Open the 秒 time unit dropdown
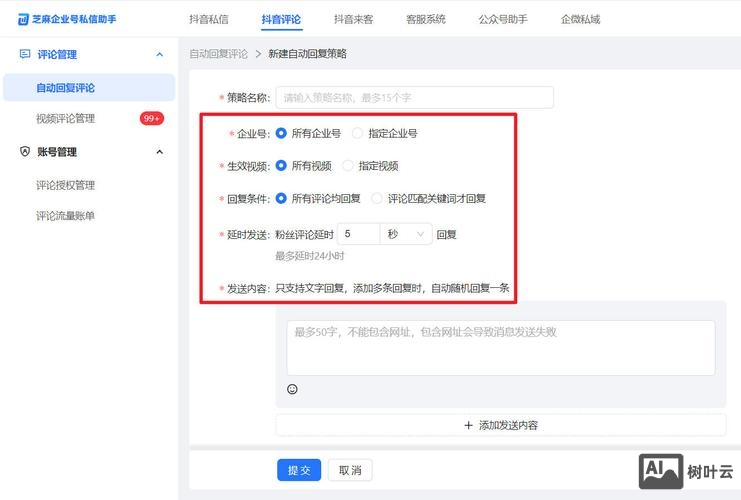This screenshot has width=741, height=500. (406, 234)
